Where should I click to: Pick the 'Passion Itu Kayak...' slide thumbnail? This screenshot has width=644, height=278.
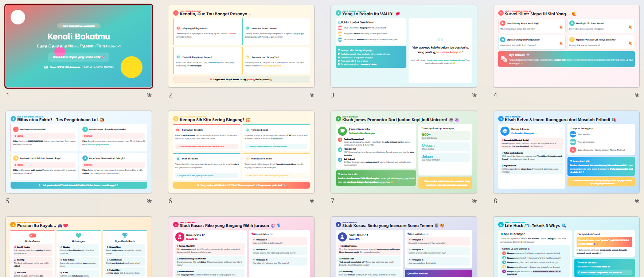(x=79, y=248)
